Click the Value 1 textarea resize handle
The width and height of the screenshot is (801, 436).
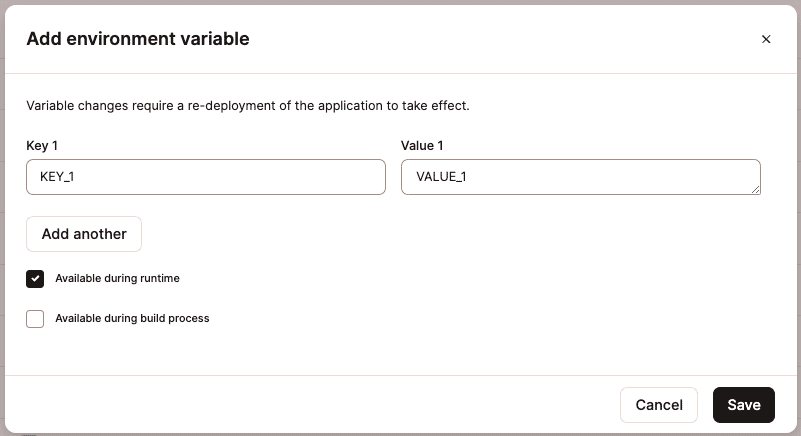point(755,189)
